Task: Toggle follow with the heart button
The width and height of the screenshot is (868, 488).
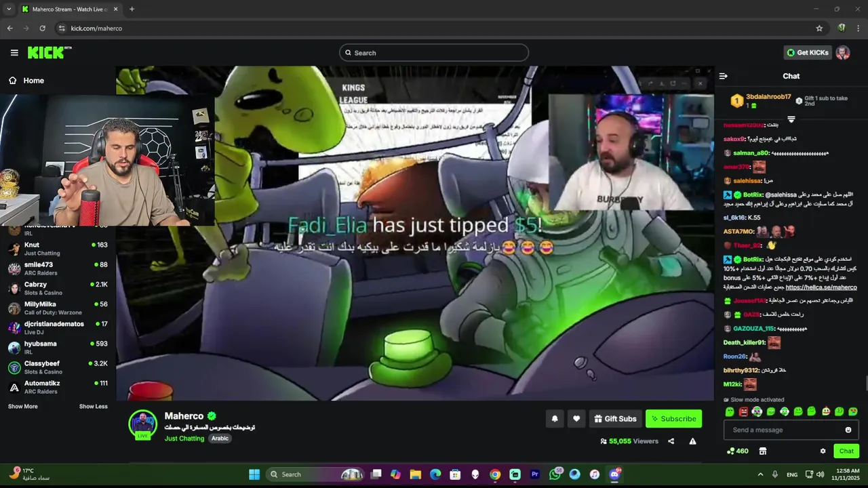Action: 576,419
